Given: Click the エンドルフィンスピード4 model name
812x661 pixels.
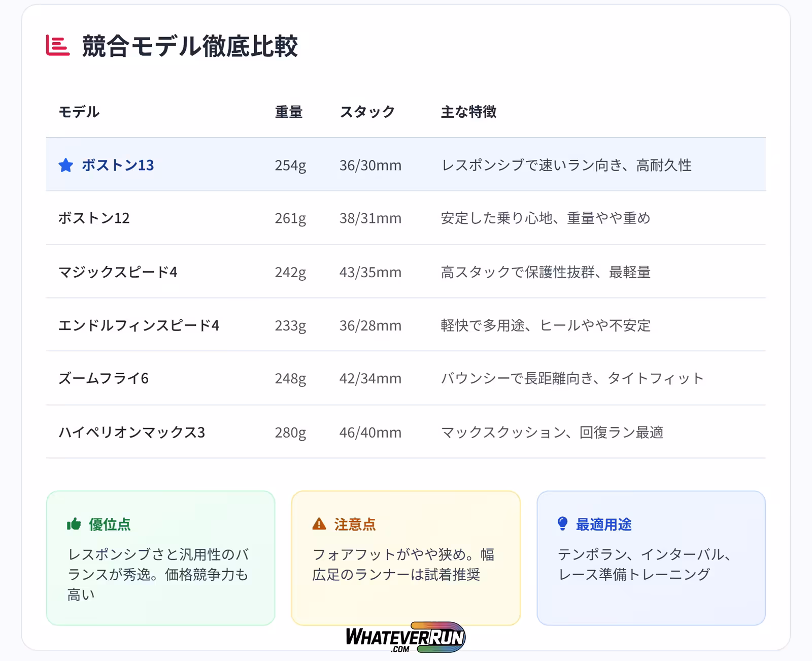Looking at the screenshot, I should point(139,325).
